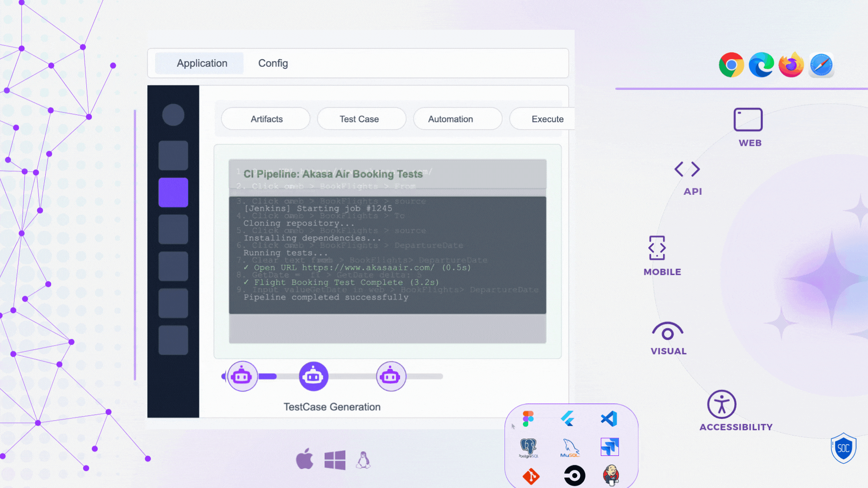
Task: Click the Git logo icon
Action: click(531, 476)
